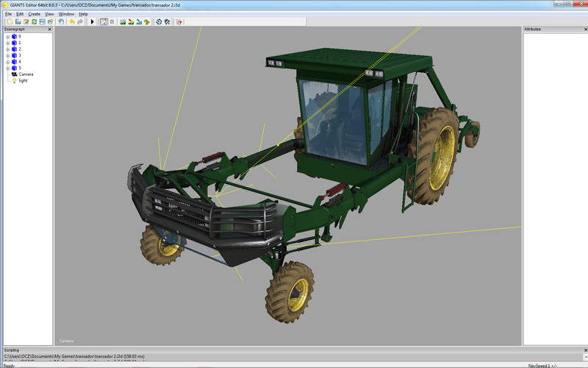Viewport: 588px width, 368px height.
Task: Click the New file toolbar icon
Action: click(9, 22)
